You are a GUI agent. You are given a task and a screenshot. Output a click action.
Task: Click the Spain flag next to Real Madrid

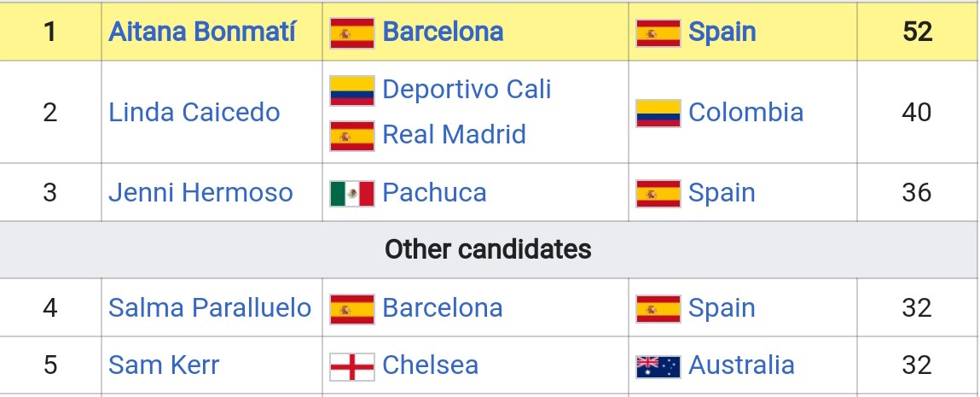(x=351, y=135)
